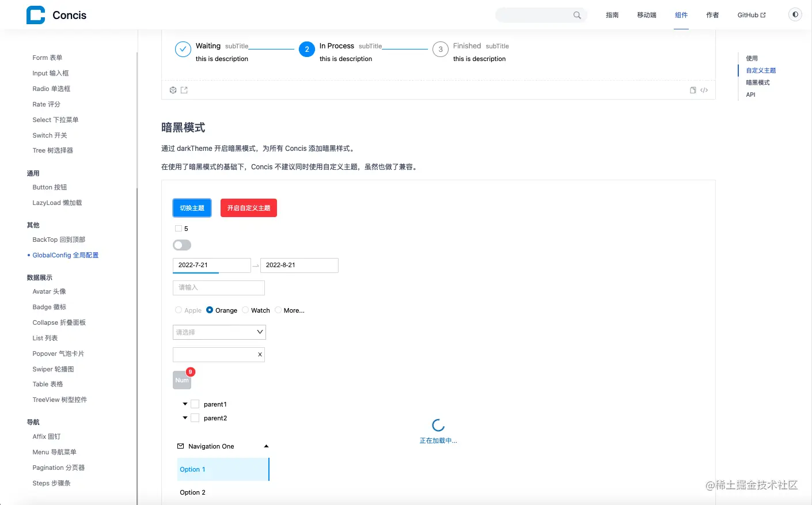Open the 组件 nav item
The width and height of the screenshot is (812, 505).
(x=681, y=15)
